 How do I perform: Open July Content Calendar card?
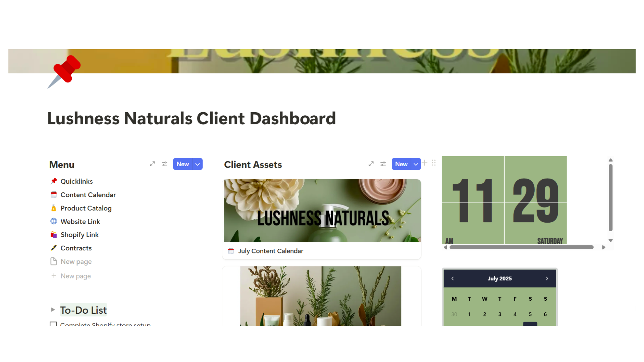(x=271, y=251)
